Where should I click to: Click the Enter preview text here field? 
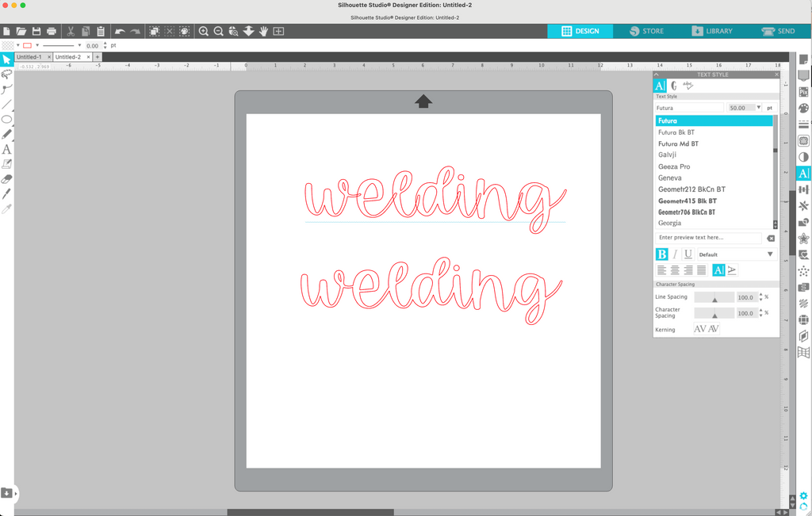(x=708, y=237)
